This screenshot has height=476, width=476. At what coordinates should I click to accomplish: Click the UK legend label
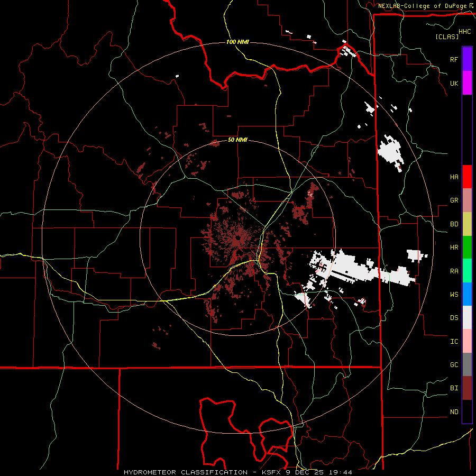tap(454, 83)
